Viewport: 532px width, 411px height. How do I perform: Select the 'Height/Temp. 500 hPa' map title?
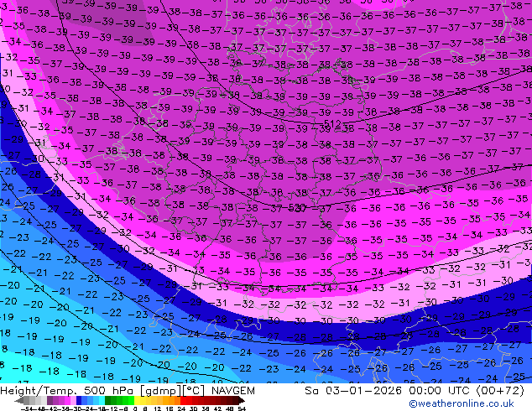69,391
